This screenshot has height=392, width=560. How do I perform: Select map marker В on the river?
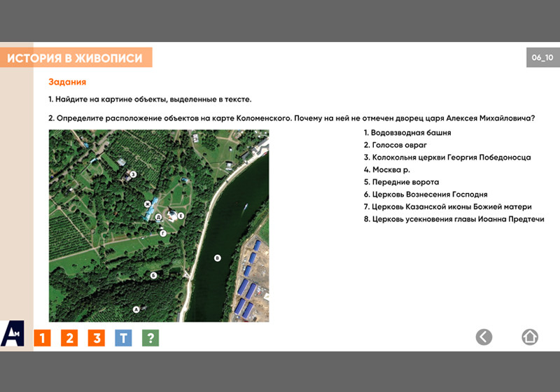pos(217,258)
